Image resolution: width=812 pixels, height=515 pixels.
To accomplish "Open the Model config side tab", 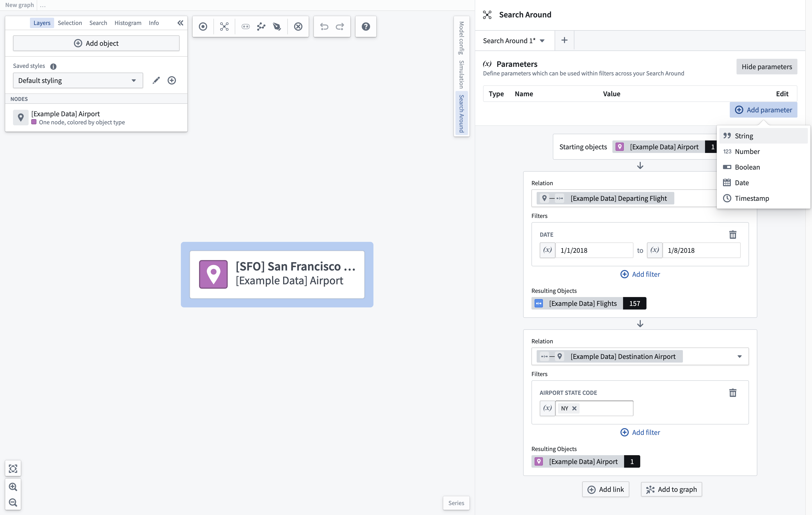I will pos(461,38).
